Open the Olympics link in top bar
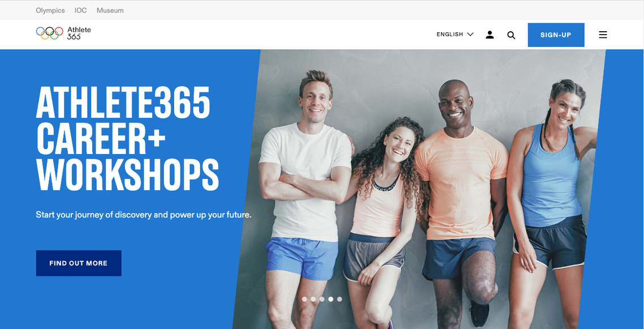This screenshot has width=644, height=329. pos(50,10)
